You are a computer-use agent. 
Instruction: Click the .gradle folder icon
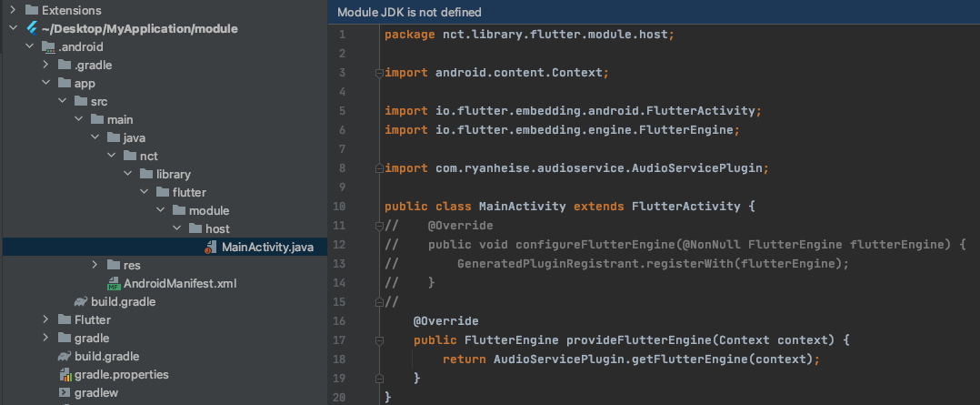point(64,66)
